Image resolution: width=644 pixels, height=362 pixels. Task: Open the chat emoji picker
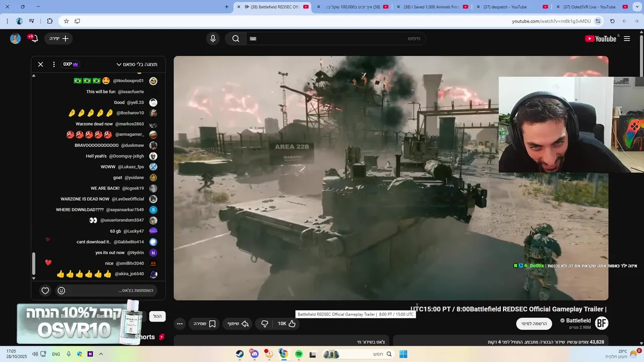click(x=61, y=291)
